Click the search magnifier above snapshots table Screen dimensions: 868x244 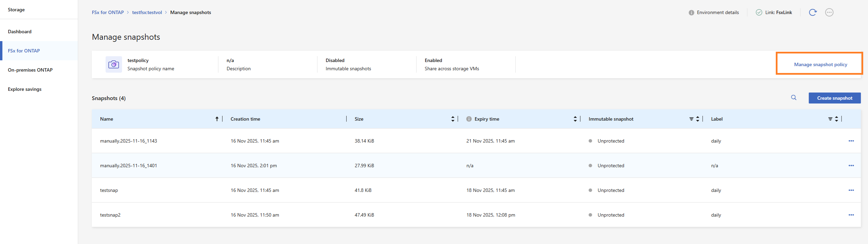pyautogui.click(x=794, y=98)
